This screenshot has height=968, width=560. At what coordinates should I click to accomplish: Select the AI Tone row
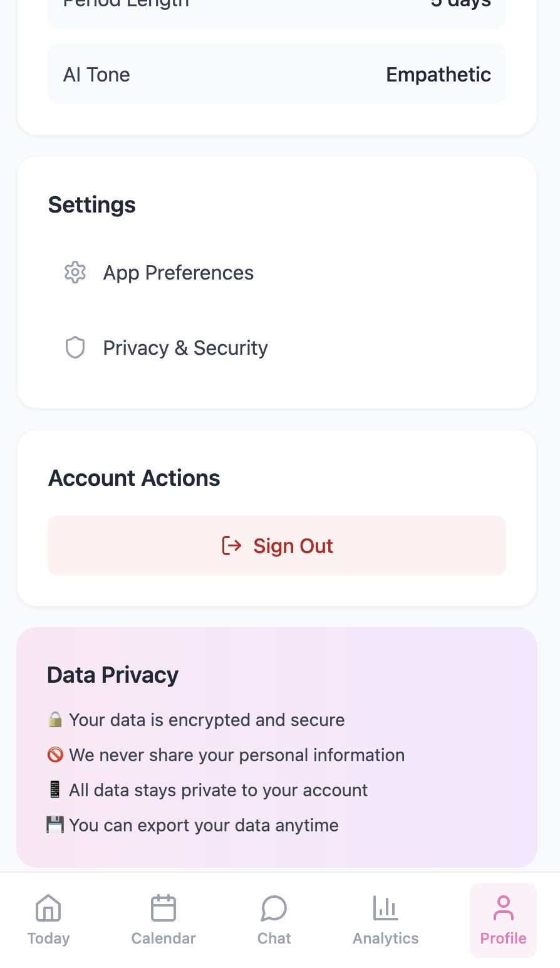pos(277,74)
